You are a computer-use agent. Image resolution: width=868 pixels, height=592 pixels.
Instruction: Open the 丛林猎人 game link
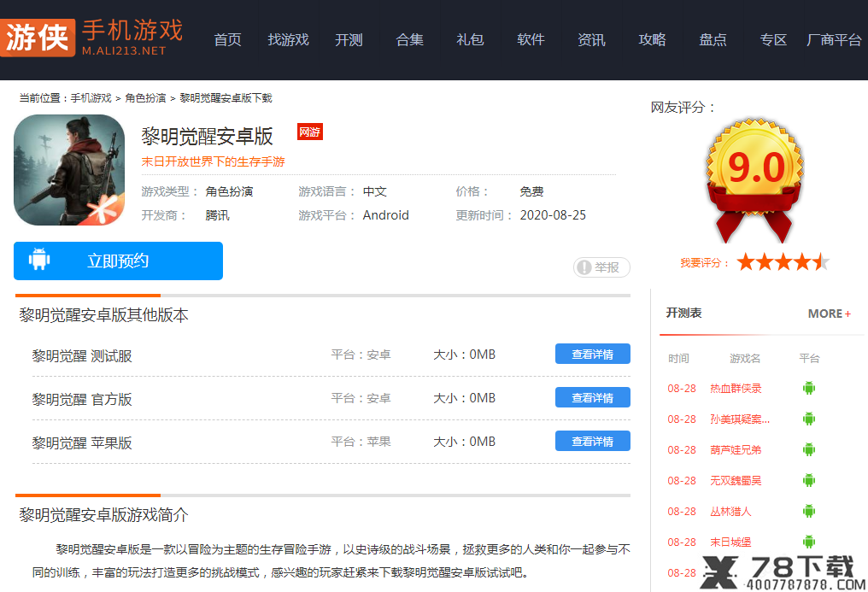pos(730,511)
